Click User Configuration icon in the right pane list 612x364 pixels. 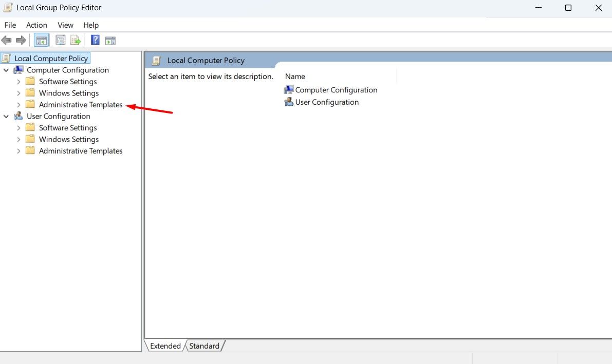(x=289, y=102)
